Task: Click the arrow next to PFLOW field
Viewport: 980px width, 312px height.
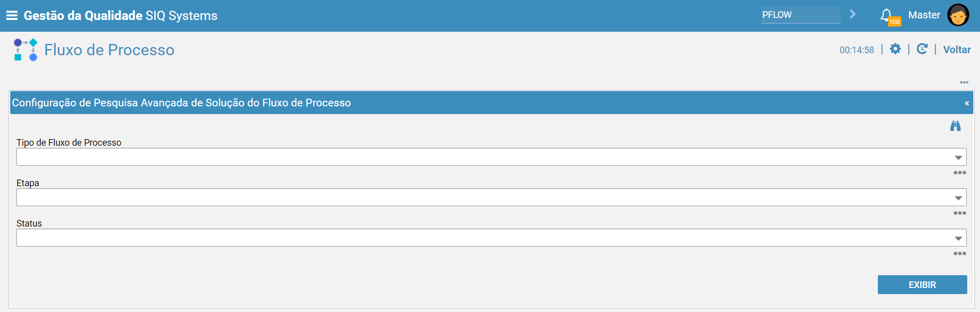Action: [x=852, y=14]
